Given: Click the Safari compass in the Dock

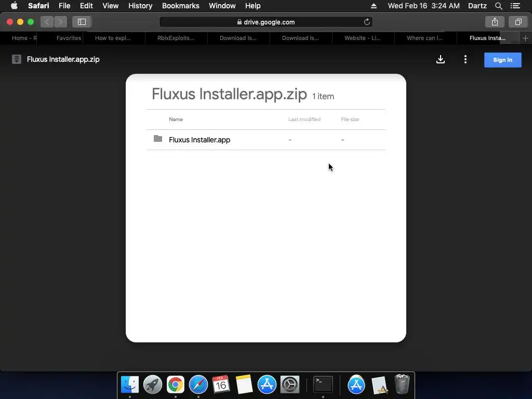Looking at the screenshot, I should click(198, 384).
